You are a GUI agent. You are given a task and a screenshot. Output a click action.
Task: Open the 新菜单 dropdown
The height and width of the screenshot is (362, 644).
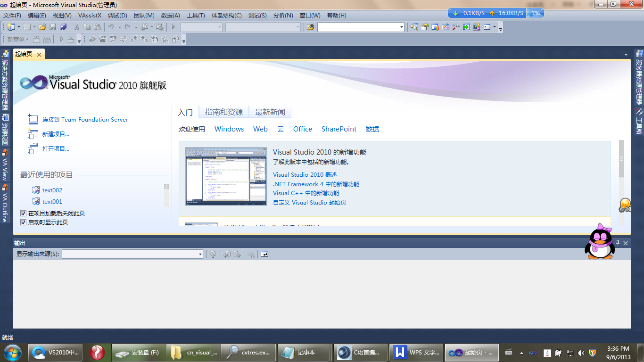tap(17, 39)
